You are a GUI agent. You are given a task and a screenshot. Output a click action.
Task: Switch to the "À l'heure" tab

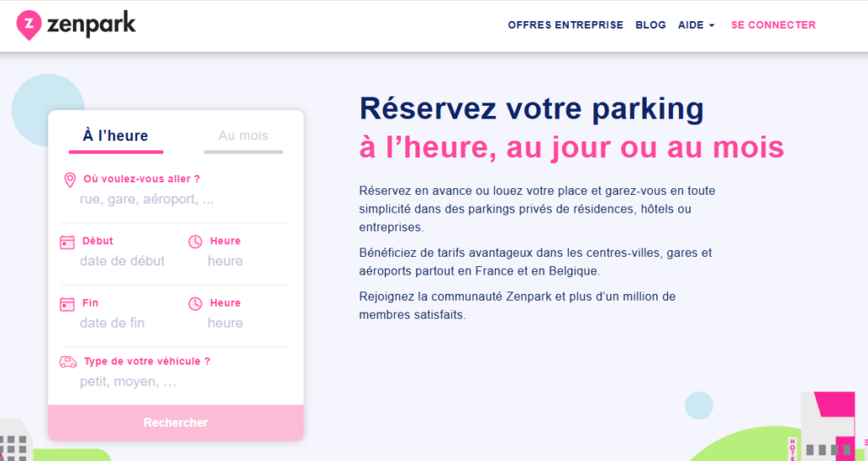[x=115, y=136]
